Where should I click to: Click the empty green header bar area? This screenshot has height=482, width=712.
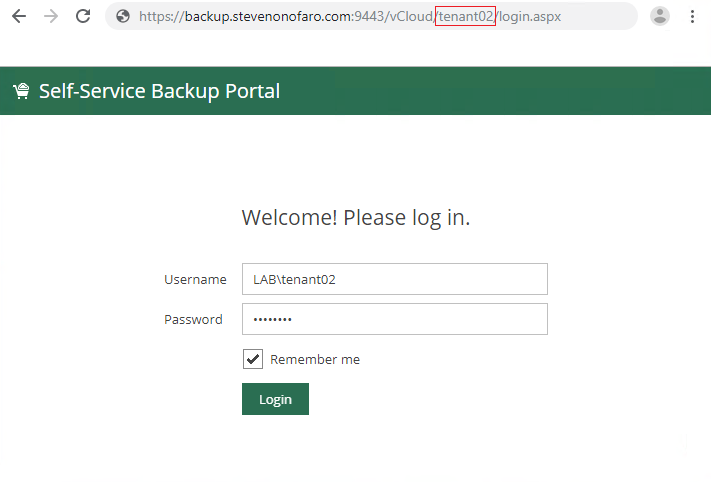click(x=500, y=92)
